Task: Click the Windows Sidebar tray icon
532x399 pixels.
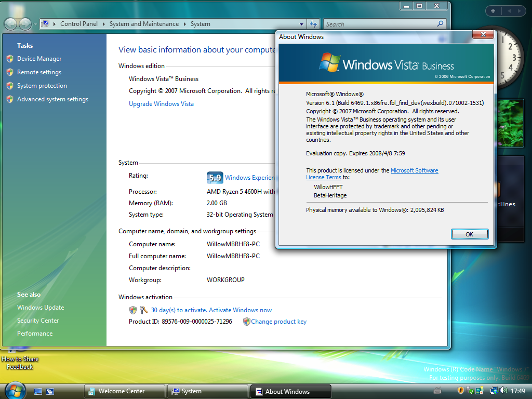Action: pyautogui.click(x=480, y=391)
